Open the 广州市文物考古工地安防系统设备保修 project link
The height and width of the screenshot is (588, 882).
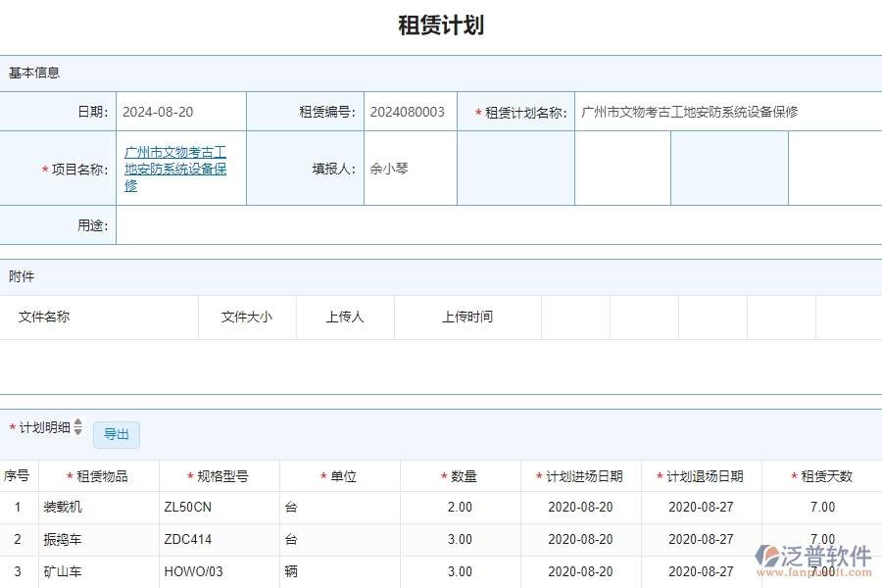(x=176, y=168)
